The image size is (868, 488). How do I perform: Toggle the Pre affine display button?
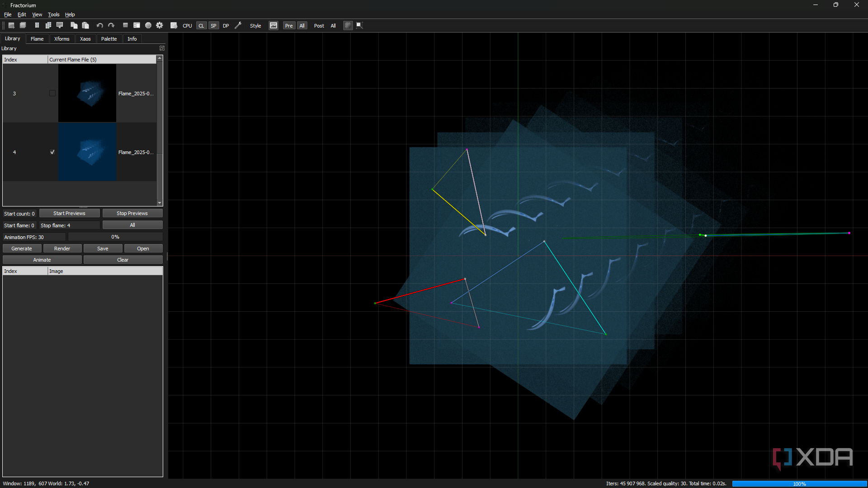click(x=289, y=26)
